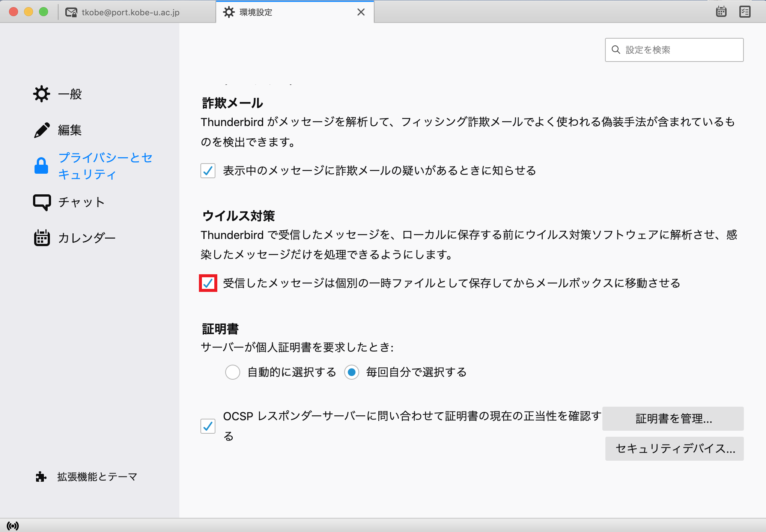Click the ウイルス対策 section heading
766x532 pixels.
click(x=238, y=216)
